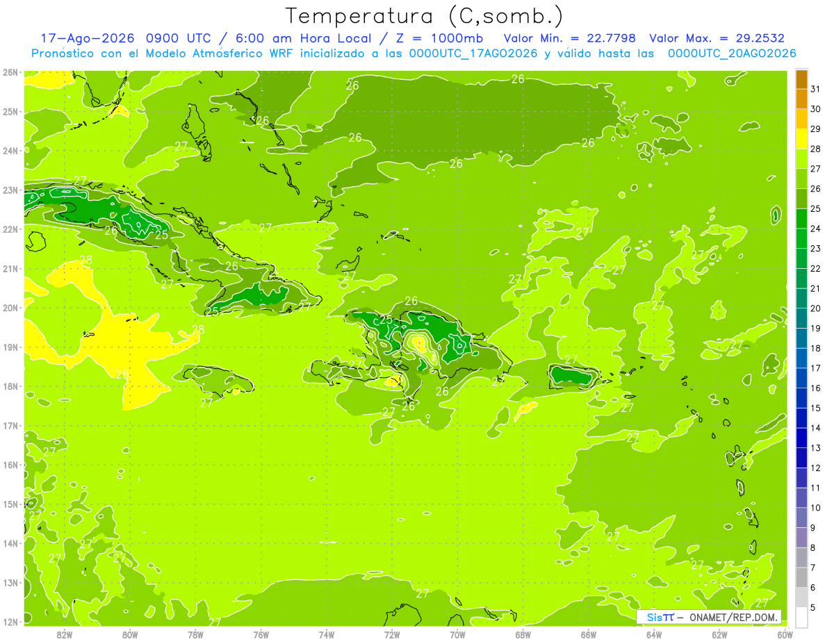
Task: Click the purple legend swatch between 9 and 10
Action: (x=801, y=517)
